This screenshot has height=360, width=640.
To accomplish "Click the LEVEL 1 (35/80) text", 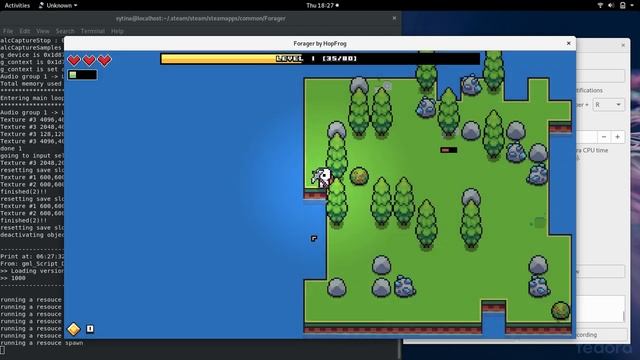I will tap(316, 59).
